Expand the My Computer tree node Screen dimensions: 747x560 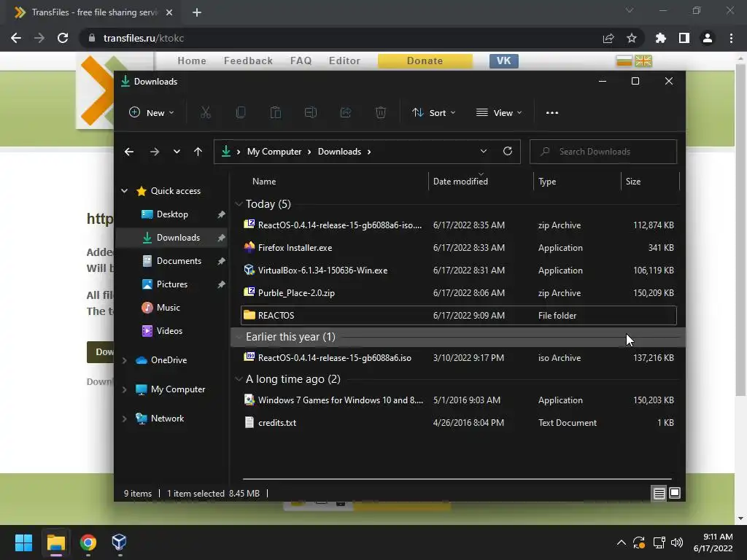pos(124,389)
